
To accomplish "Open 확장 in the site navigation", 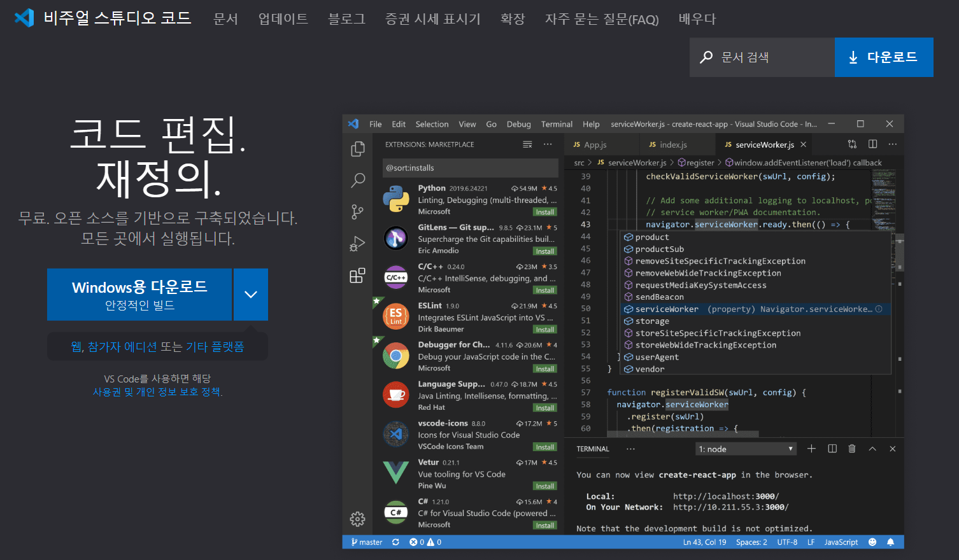I will click(x=513, y=19).
